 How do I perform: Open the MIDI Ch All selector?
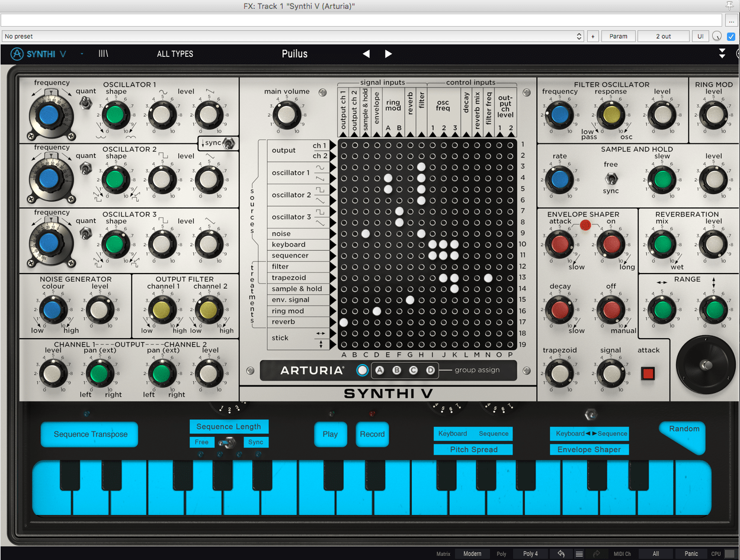pyautogui.click(x=655, y=553)
